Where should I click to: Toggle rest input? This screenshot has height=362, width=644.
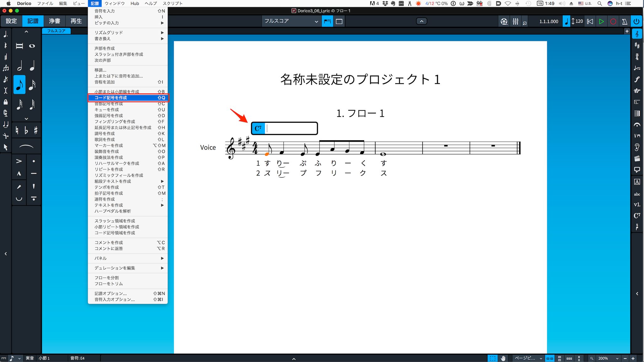(x=5, y=46)
